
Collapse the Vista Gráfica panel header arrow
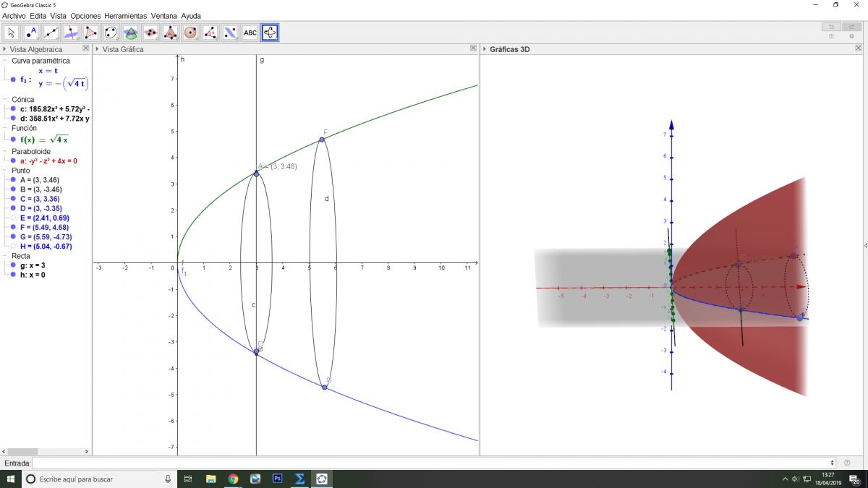pos(97,49)
